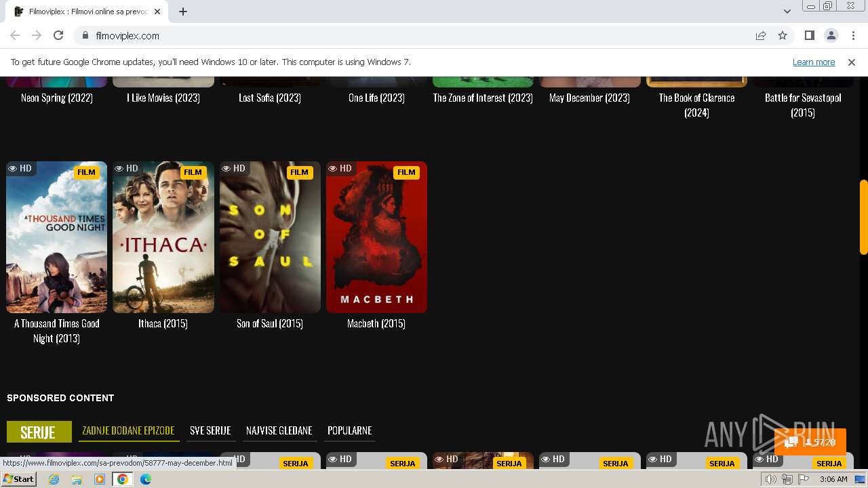Close the Filmoviplex browser tab
This screenshot has width=868, height=488.
click(x=157, y=12)
